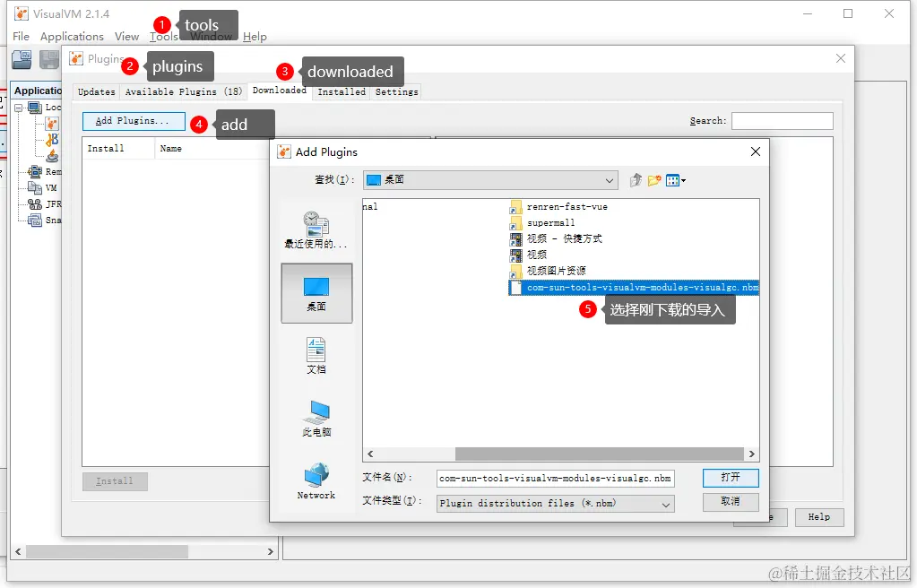The height and width of the screenshot is (588, 917).
Task: Open the view menu icon in file chooser
Action: point(676,180)
